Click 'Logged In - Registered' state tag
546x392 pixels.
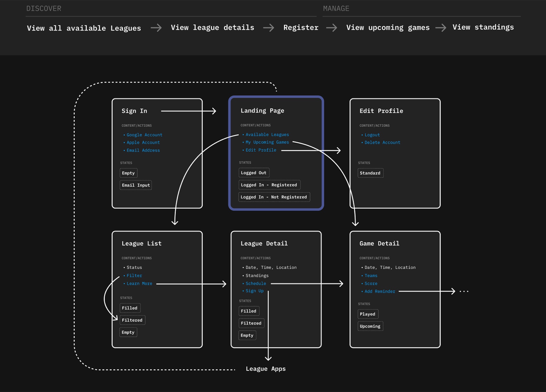pyautogui.click(x=269, y=185)
